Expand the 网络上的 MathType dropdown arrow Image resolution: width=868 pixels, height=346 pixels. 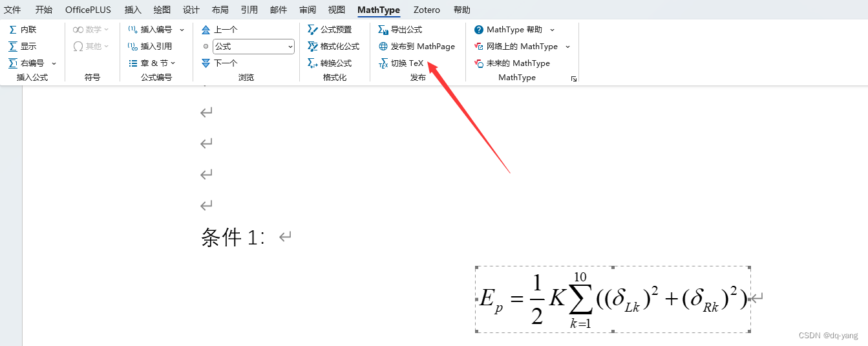(568, 47)
